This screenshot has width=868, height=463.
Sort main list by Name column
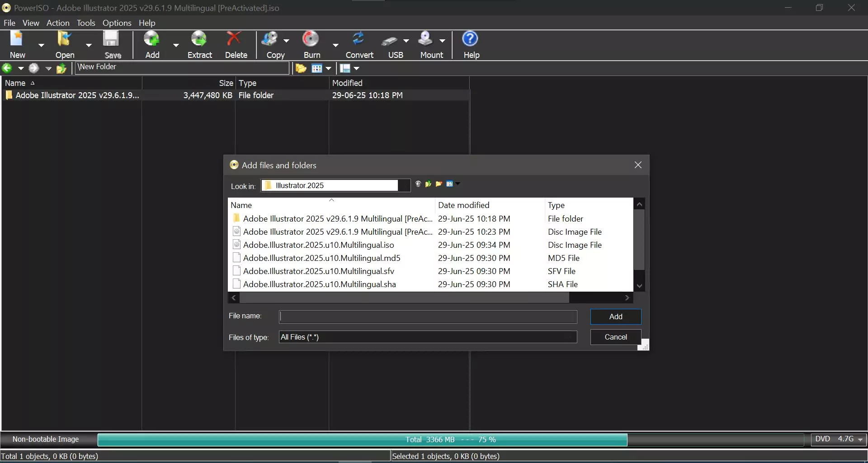pyautogui.click(x=72, y=83)
